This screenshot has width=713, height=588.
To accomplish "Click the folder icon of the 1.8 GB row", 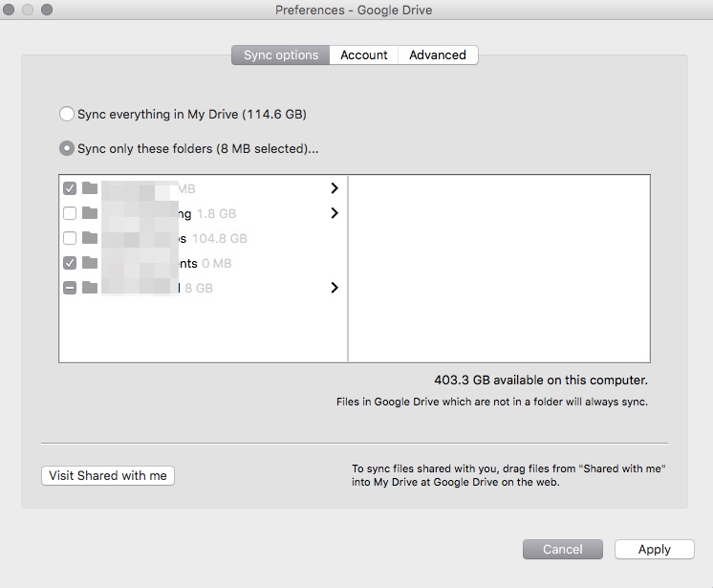I will coord(90,213).
